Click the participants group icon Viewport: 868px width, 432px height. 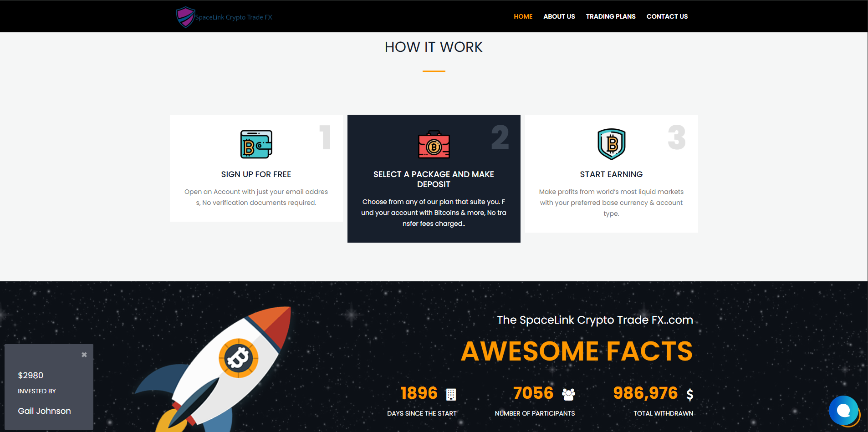coord(568,394)
